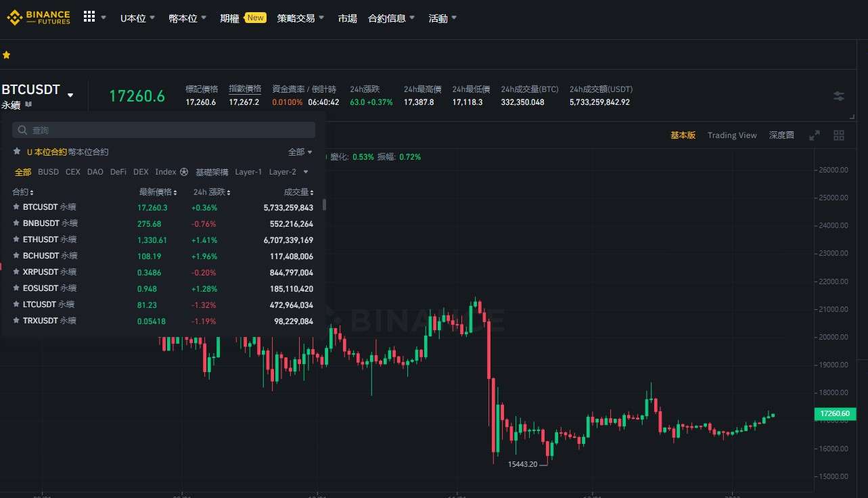Viewport: 868px width, 498px height.
Task: Expand the U本位 menu
Action: click(138, 18)
